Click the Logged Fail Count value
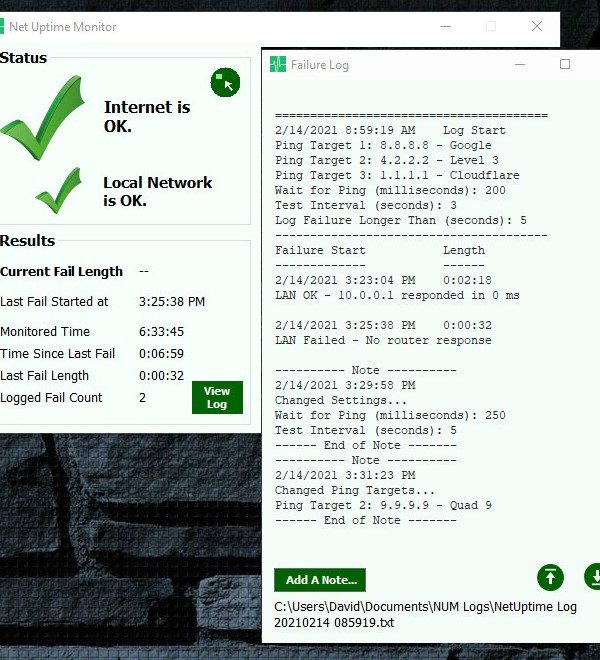This screenshot has width=600, height=660. click(143, 398)
